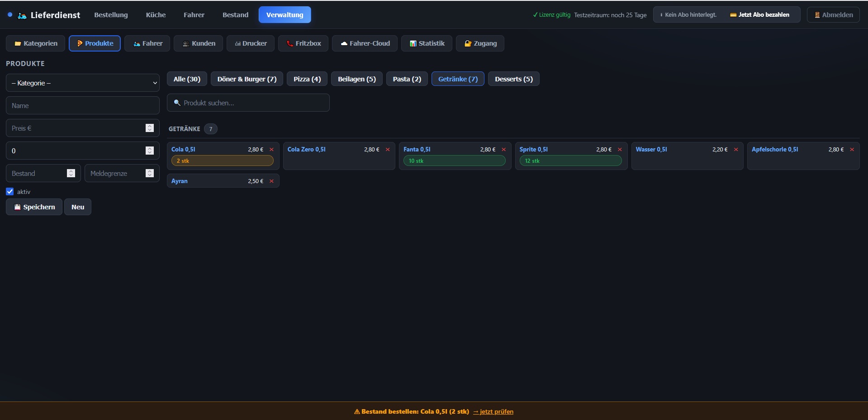Open the Kunden management section
The height and width of the screenshot is (420, 868).
(x=198, y=43)
